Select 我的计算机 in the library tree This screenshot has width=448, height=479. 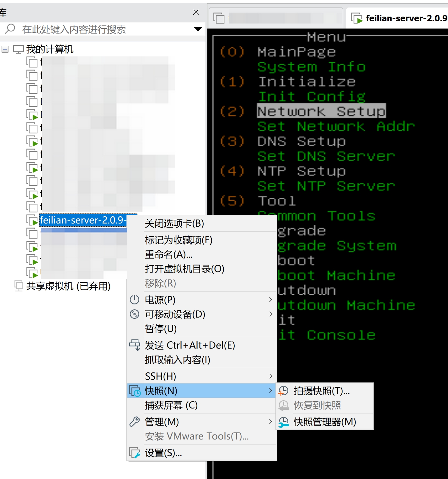(50, 49)
